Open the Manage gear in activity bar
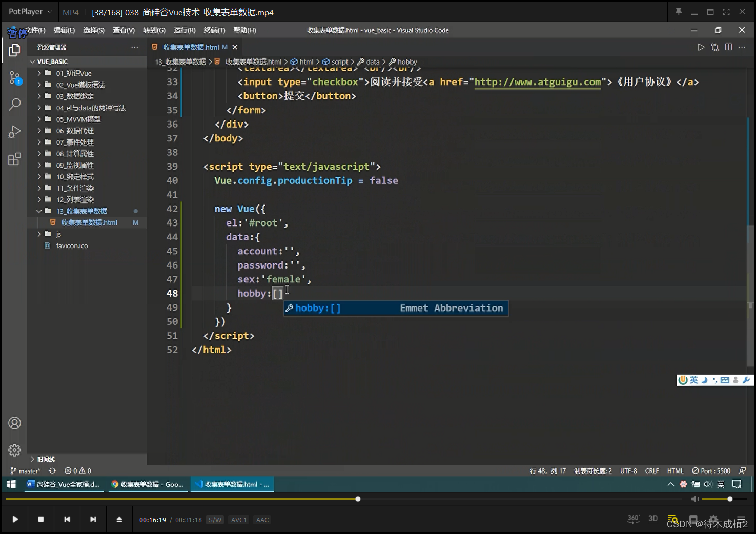756x534 pixels. click(14, 450)
